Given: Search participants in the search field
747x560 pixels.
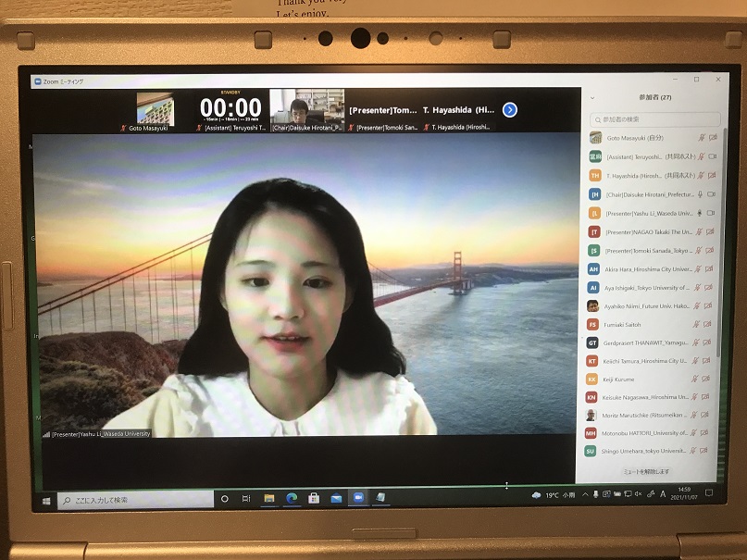Looking at the screenshot, I should coord(655,119).
